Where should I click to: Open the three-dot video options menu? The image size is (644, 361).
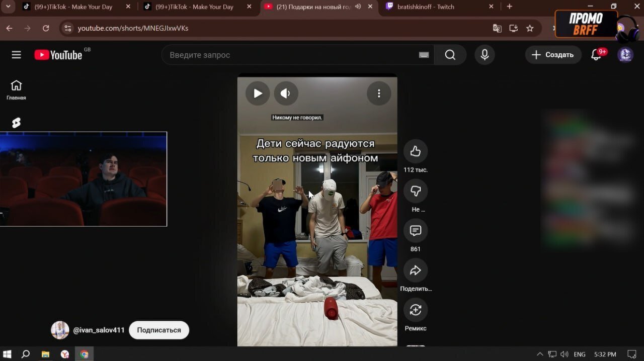point(379,94)
